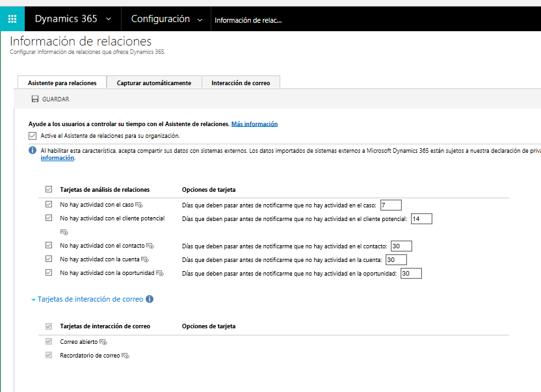Switch to the Interacción de correo tab

point(241,83)
